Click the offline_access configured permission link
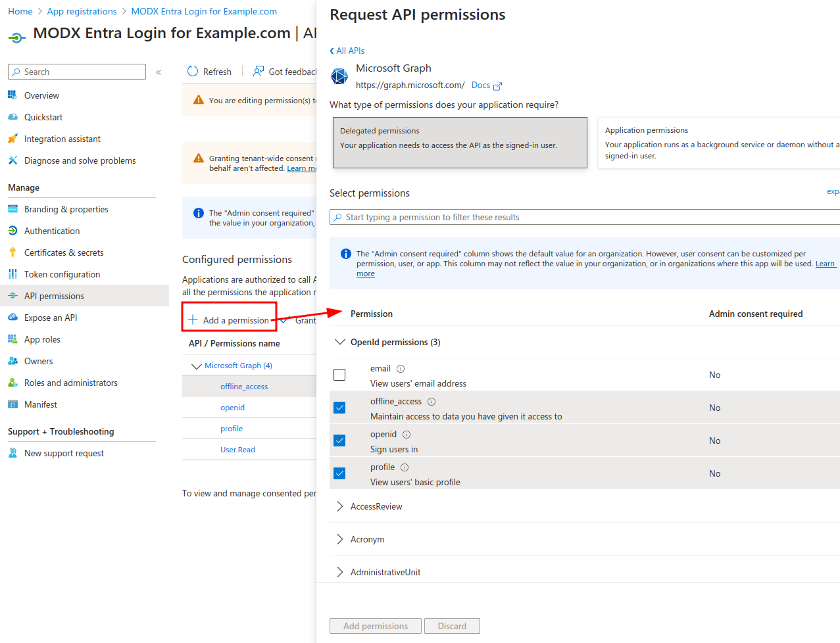This screenshot has height=643, width=840. [x=244, y=387]
